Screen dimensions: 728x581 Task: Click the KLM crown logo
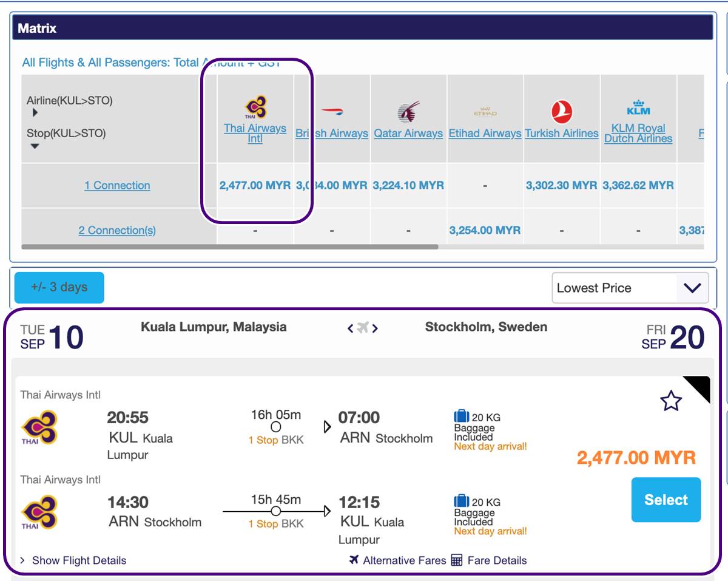(x=638, y=107)
